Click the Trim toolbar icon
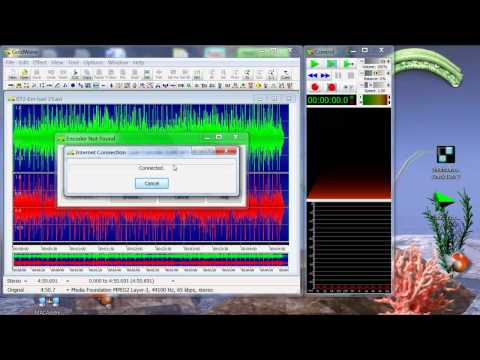 [x=159, y=74]
